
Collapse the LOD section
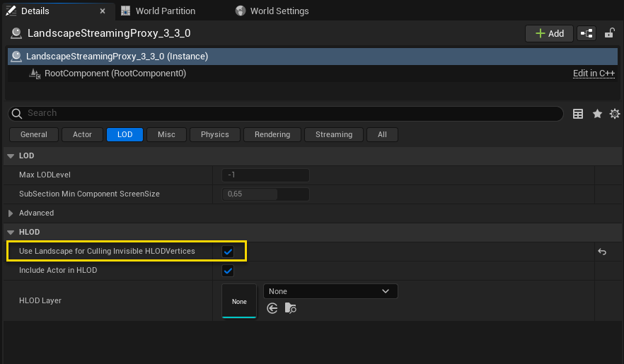(11, 156)
